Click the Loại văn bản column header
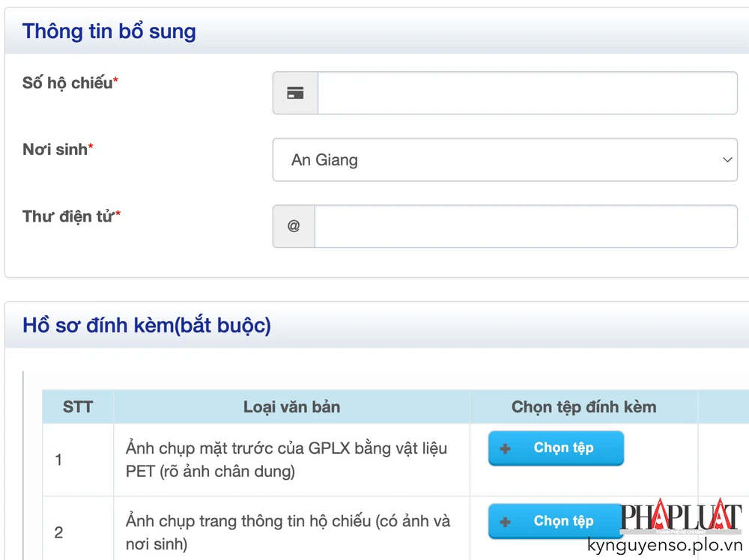Image resolution: width=749 pixels, height=560 pixels. (x=291, y=407)
